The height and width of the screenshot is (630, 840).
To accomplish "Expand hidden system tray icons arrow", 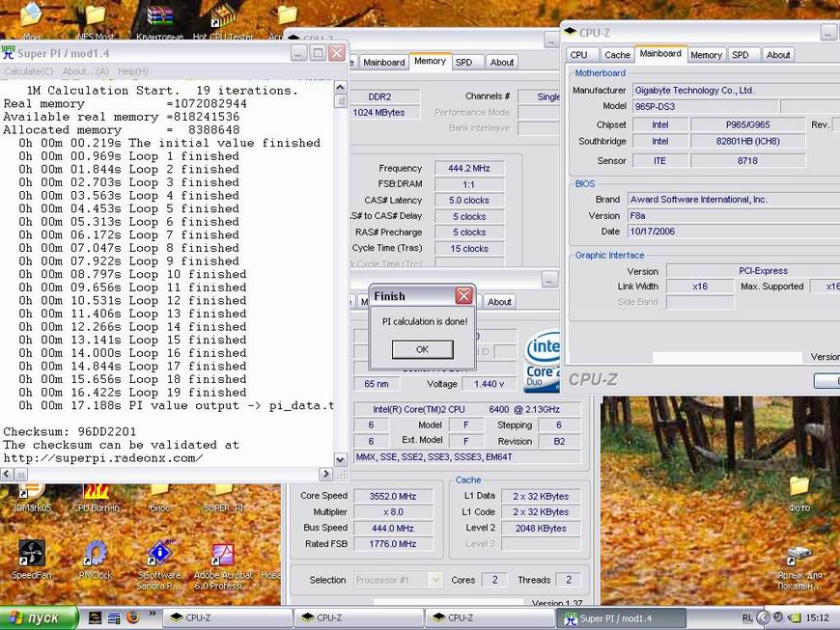I will click(763, 617).
